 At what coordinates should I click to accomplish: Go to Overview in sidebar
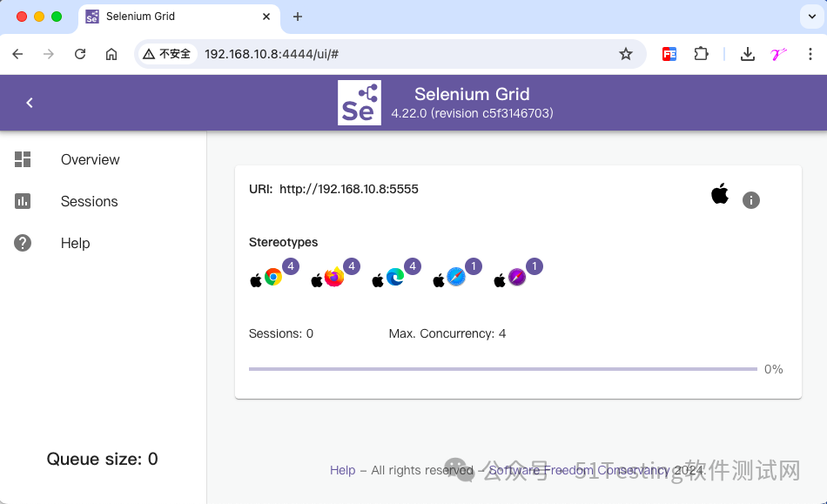click(91, 160)
